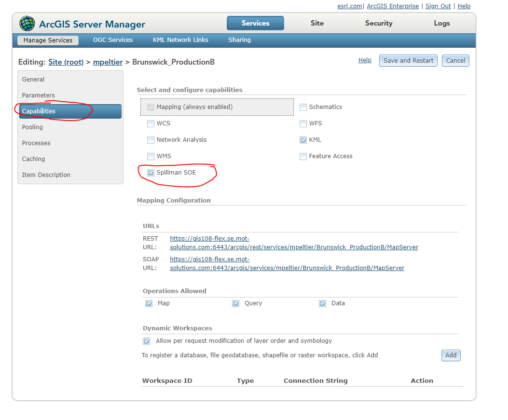Select the Manage Services subtab
The width and height of the screenshot is (508, 420).
48,40
